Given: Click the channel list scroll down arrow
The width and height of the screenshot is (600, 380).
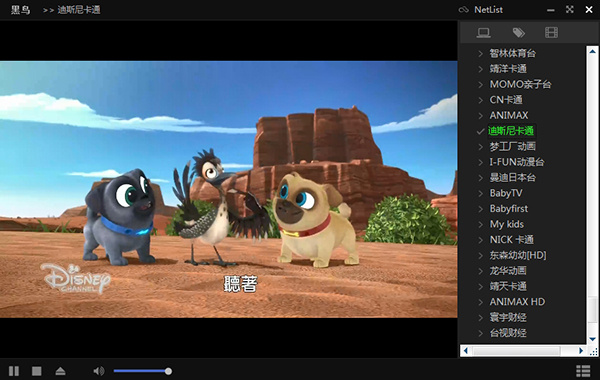Looking at the screenshot, I should pyautogui.click(x=593, y=339).
